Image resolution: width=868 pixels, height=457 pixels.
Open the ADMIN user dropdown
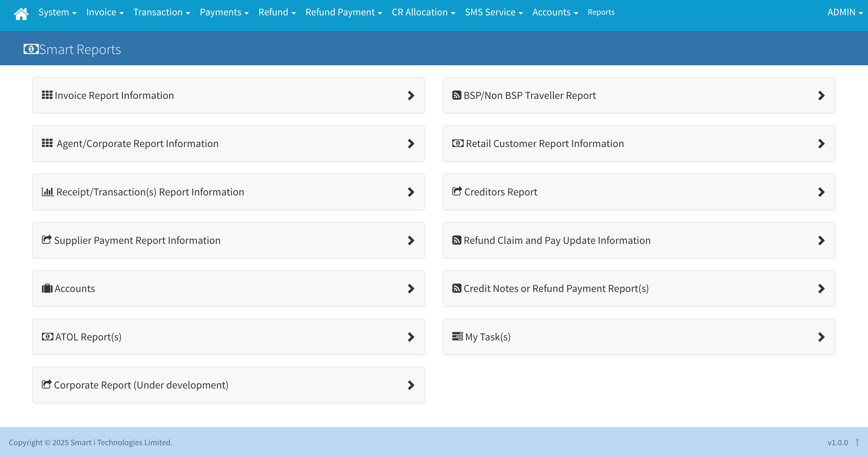(845, 12)
